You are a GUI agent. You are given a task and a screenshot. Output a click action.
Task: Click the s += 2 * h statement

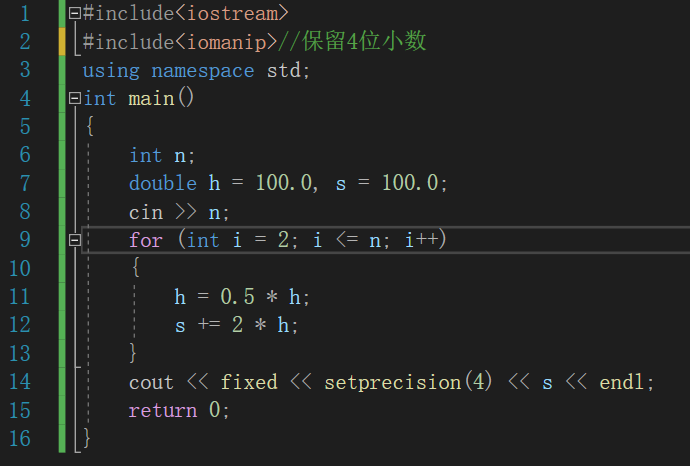click(x=237, y=325)
